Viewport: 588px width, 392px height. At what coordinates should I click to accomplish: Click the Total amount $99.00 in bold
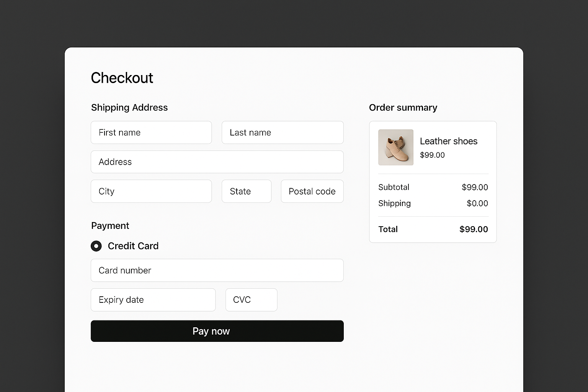click(474, 229)
